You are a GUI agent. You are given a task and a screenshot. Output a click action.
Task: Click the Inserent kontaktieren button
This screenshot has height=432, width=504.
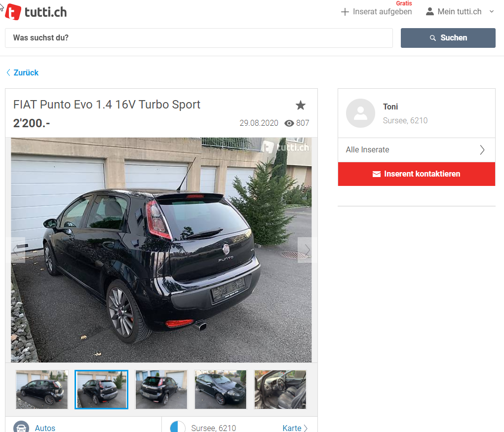click(416, 174)
